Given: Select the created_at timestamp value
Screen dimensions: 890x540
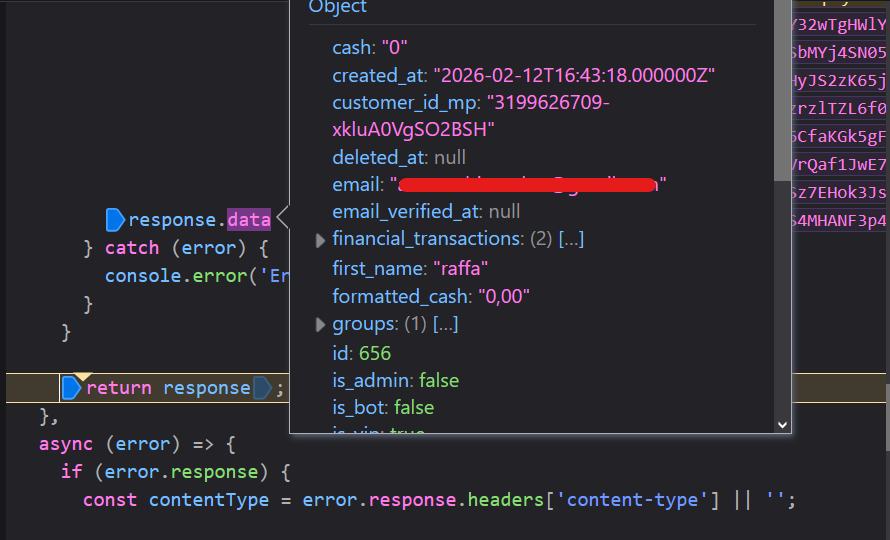Looking at the screenshot, I should (x=574, y=76).
